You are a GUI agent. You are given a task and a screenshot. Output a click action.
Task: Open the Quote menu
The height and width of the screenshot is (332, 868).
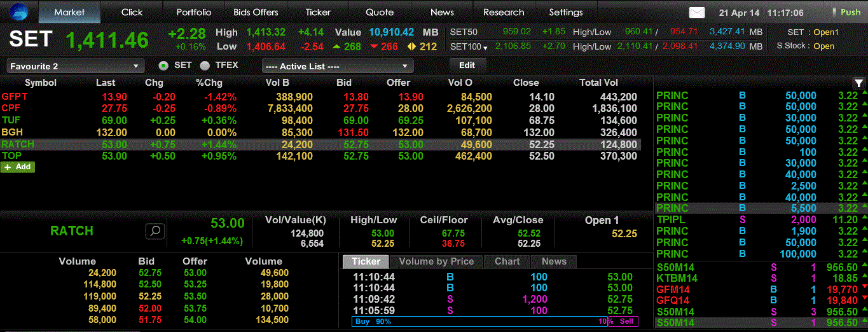point(380,12)
